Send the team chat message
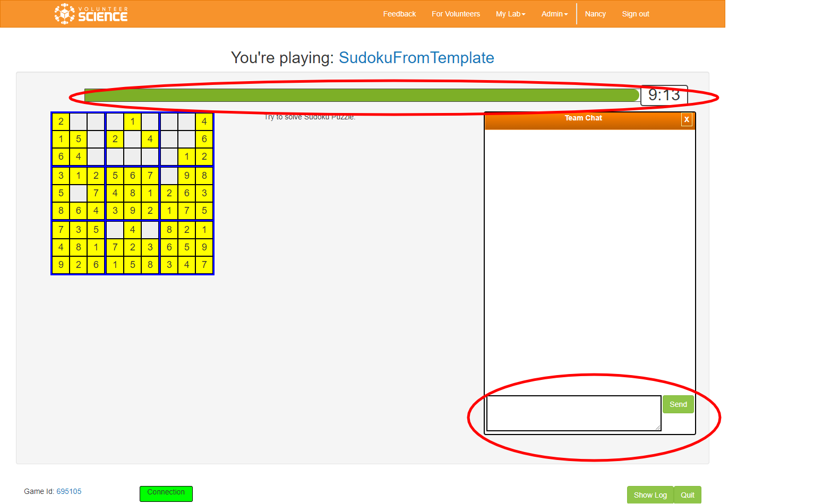Screen dimensions: 840x504 (x=678, y=404)
